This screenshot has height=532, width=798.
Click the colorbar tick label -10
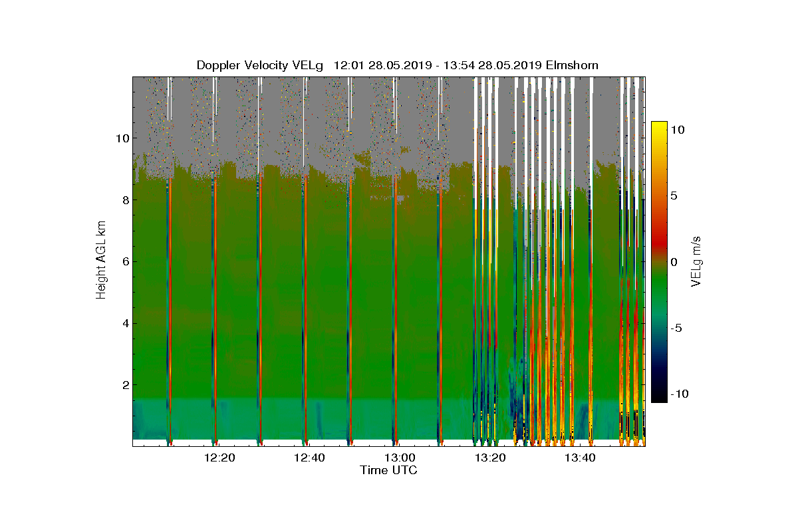678,394
